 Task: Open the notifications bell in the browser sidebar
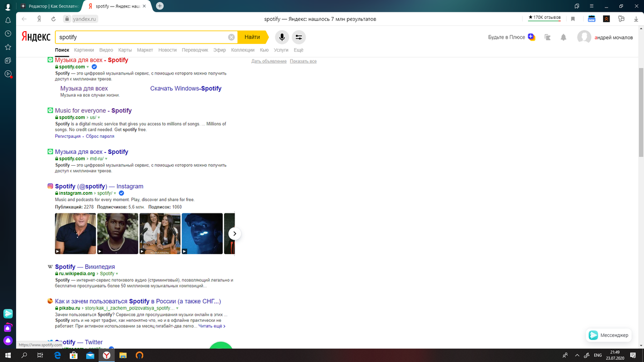8,20
